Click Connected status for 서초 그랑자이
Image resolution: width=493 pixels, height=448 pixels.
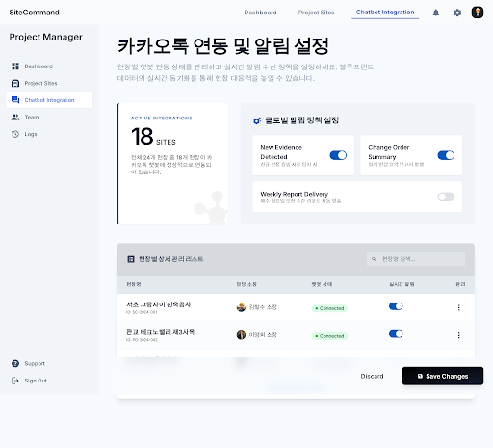[329, 308]
